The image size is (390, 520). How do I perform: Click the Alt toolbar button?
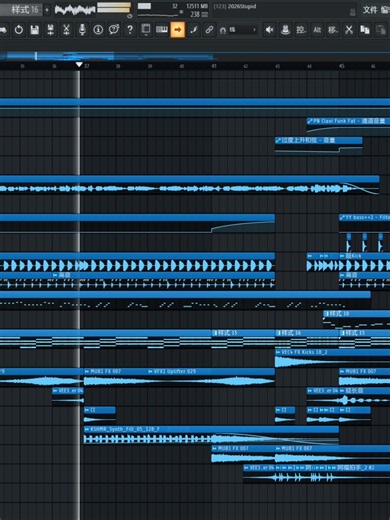317,30
